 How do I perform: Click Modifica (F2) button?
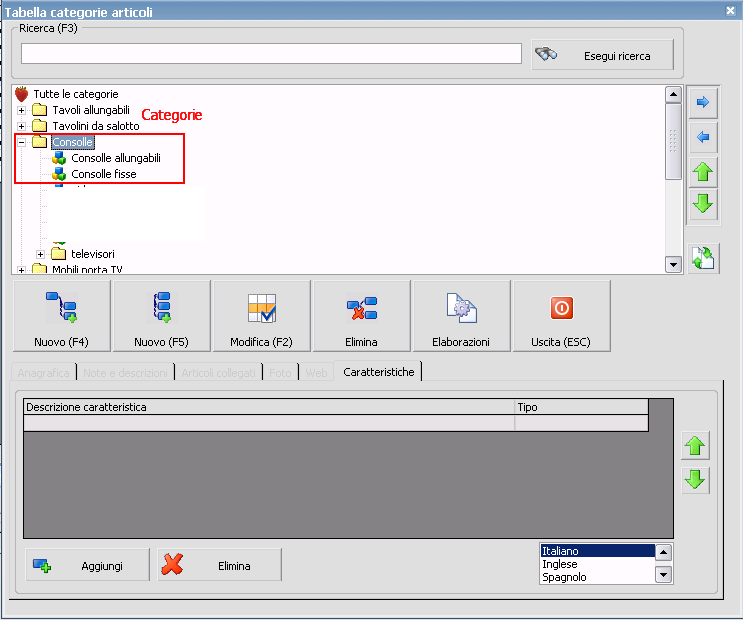coord(262,316)
